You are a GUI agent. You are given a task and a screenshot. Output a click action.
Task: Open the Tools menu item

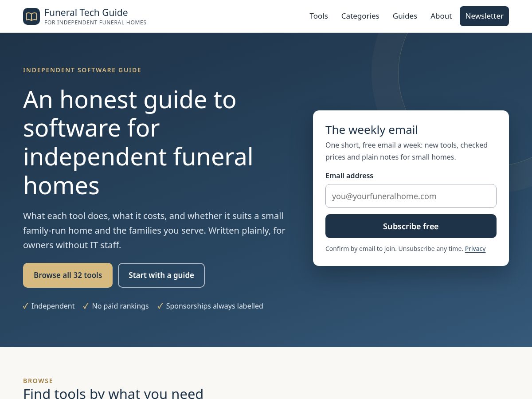(x=319, y=16)
